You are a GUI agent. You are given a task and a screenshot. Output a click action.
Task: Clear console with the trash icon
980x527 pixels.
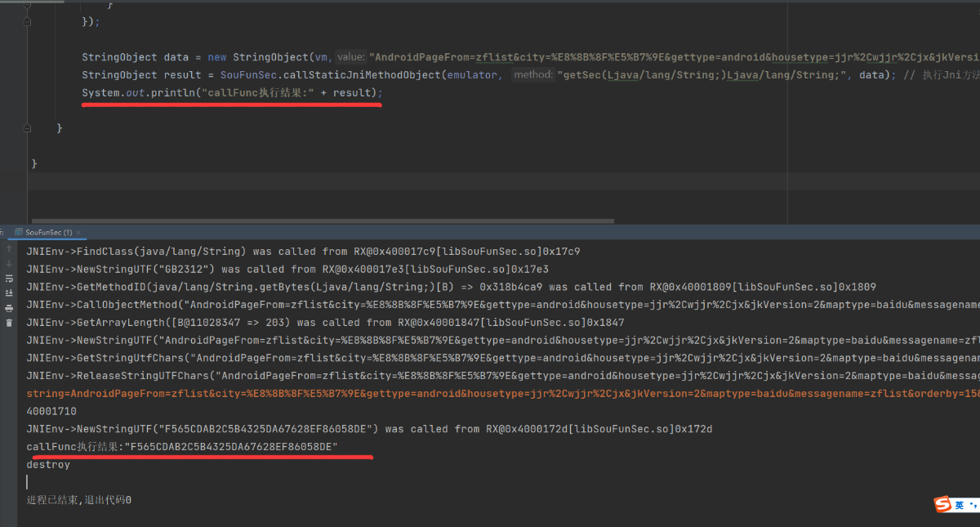(9, 323)
